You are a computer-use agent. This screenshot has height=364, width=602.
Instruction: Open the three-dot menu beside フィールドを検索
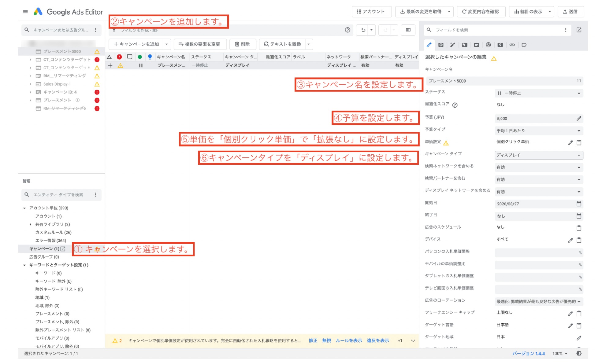pyautogui.click(x=566, y=30)
